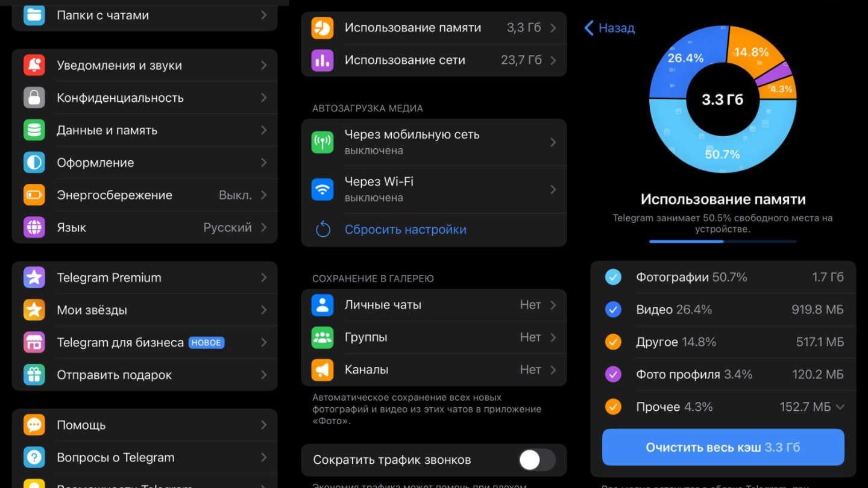Screen dimensions: 868x488
Task: Tap the orange star icon for Мои звёзды
Action: (x=34, y=310)
